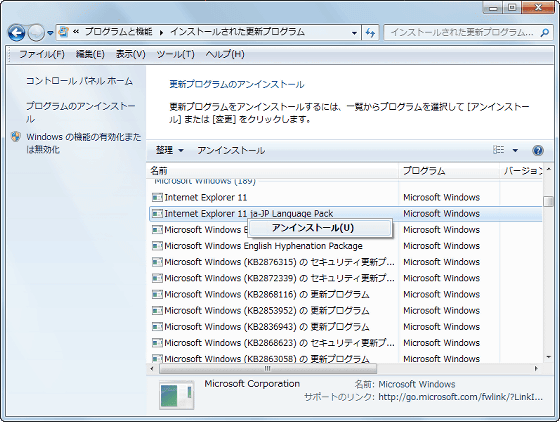The height and width of the screenshot is (422, 560).
Task: Open プログラムのアンインストール link
Action: pos(80,112)
